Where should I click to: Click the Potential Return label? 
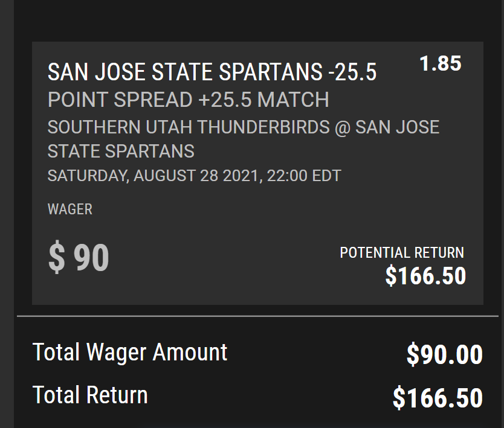402,252
